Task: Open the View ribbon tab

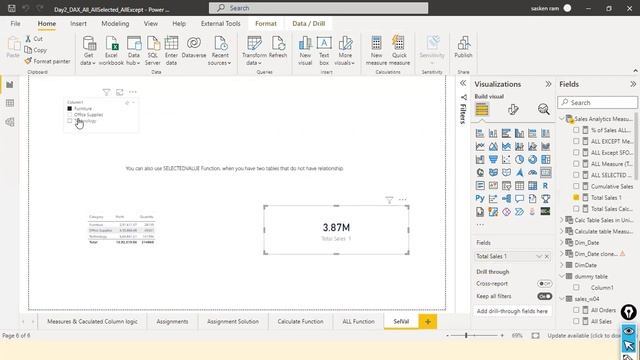Action: (x=151, y=24)
